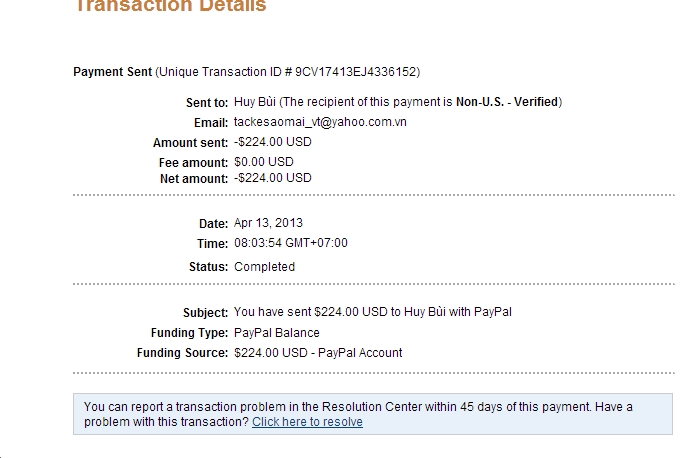
Task: Click the time 08:03:54 GMT+07:00
Action: click(290, 243)
